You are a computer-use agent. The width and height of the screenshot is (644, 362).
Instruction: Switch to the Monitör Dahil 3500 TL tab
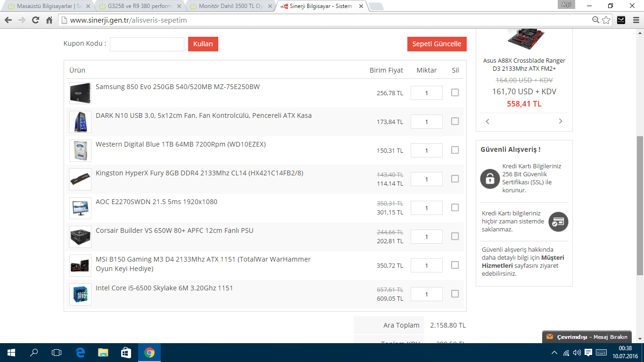coord(230,6)
